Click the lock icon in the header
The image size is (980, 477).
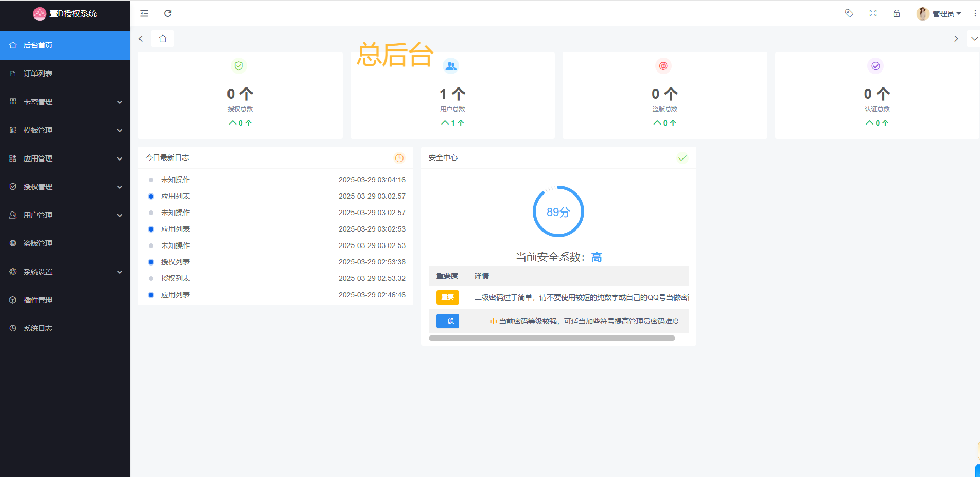point(897,13)
